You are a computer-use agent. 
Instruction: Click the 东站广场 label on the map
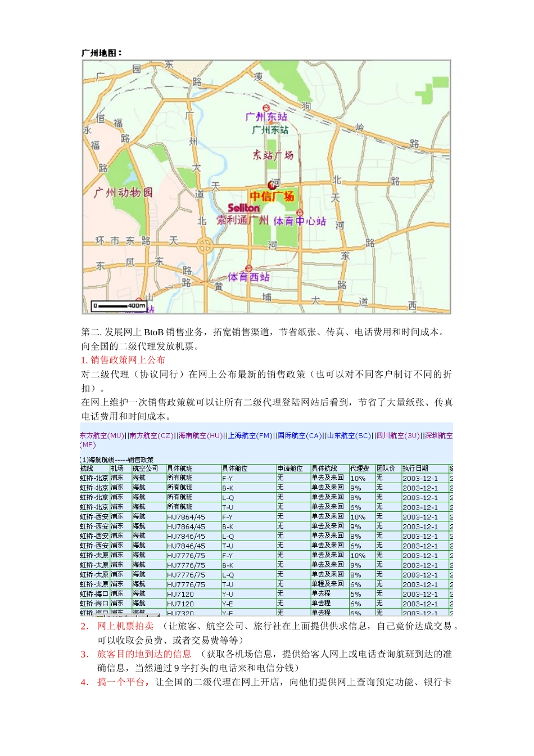coord(273,155)
